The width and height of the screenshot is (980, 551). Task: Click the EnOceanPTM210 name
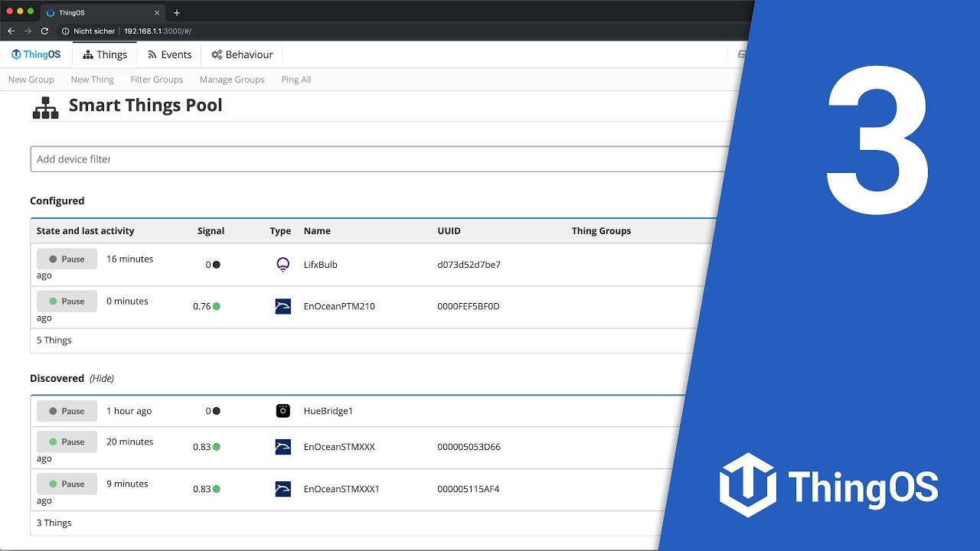[339, 306]
